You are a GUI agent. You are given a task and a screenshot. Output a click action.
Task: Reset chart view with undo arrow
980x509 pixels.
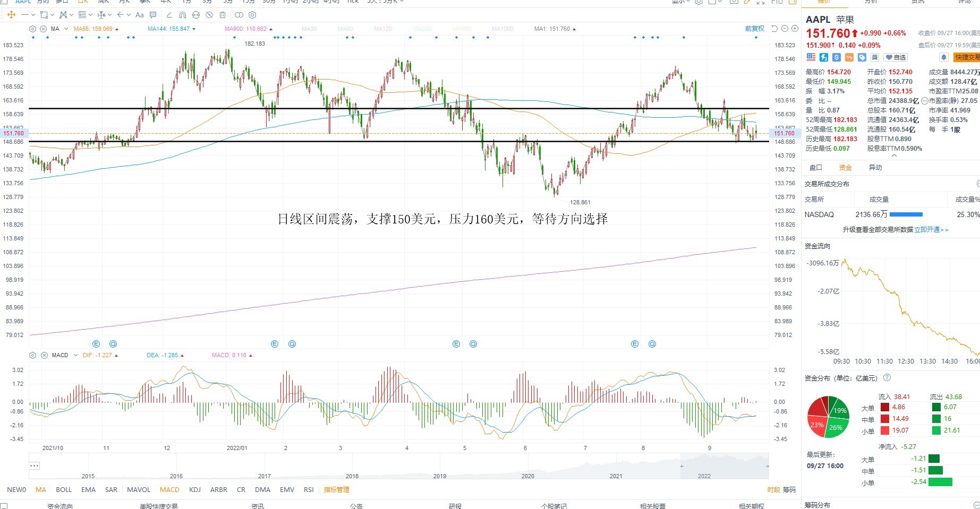pyautogui.click(x=774, y=29)
